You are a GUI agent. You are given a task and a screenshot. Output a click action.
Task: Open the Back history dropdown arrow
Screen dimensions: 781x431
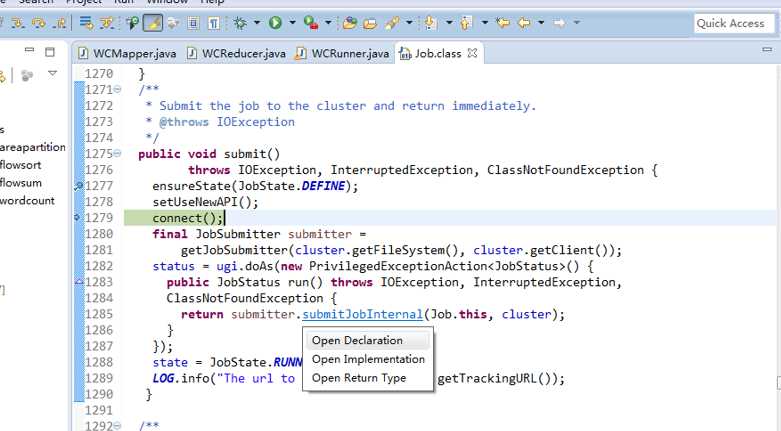point(541,22)
